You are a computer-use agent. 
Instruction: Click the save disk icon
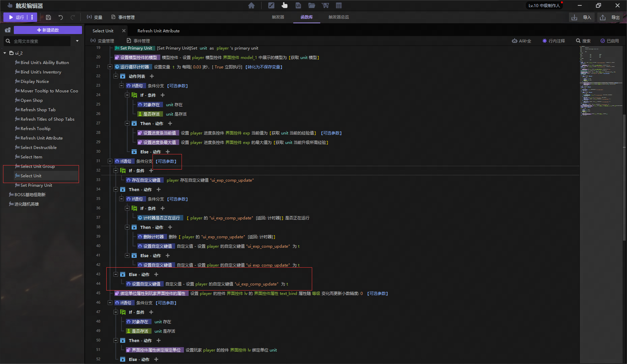click(x=48, y=17)
